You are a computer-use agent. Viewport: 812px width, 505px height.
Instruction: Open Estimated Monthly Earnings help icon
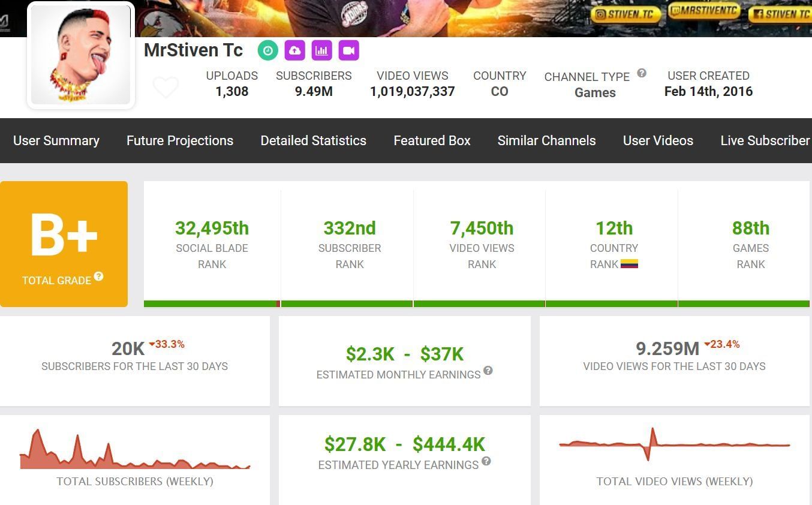click(x=488, y=371)
